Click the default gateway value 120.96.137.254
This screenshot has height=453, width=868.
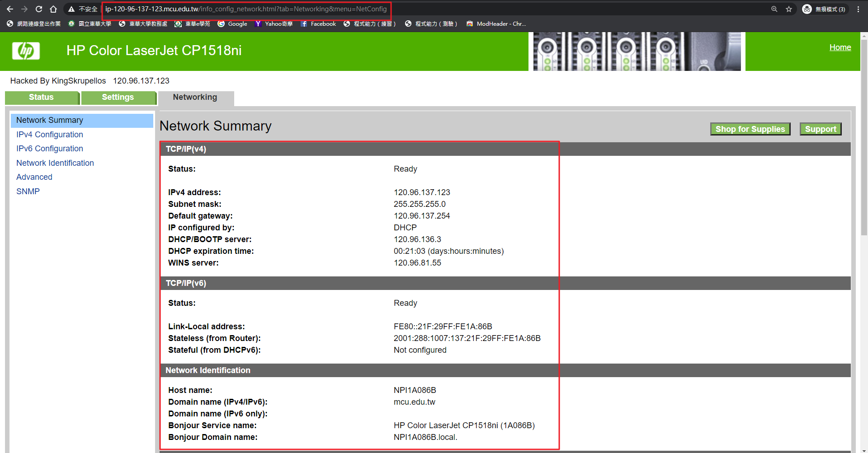(422, 216)
